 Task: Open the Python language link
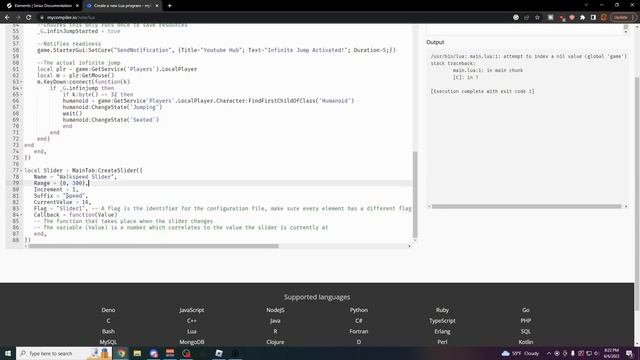(359, 310)
